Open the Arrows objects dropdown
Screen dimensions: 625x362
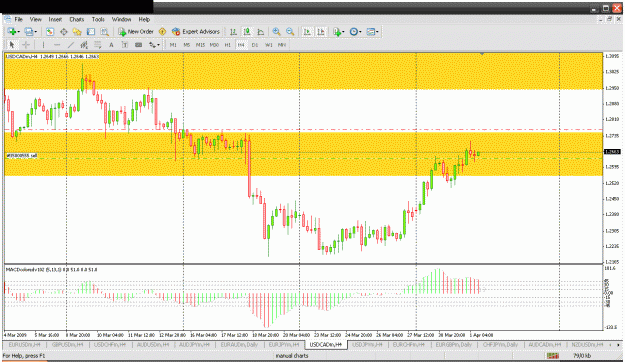pyautogui.click(x=154, y=45)
